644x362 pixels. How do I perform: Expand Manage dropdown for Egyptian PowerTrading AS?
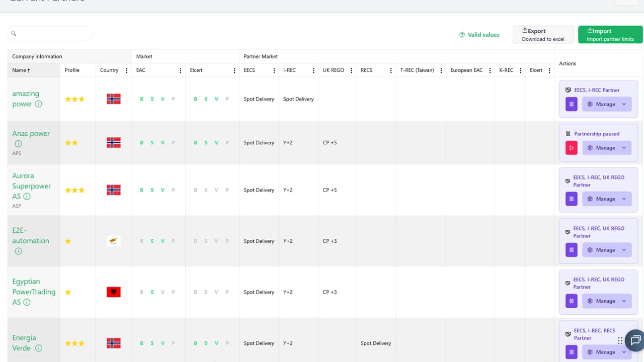click(x=606, y=301)
